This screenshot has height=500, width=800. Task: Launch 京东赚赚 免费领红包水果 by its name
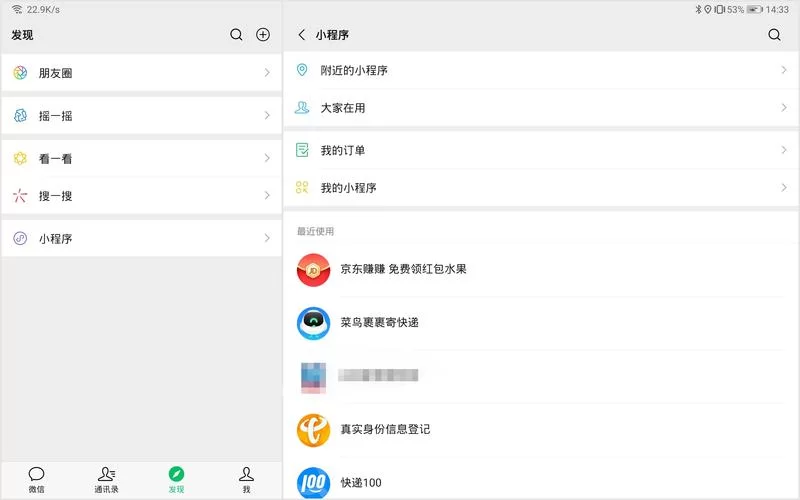[x=404, y=269]
